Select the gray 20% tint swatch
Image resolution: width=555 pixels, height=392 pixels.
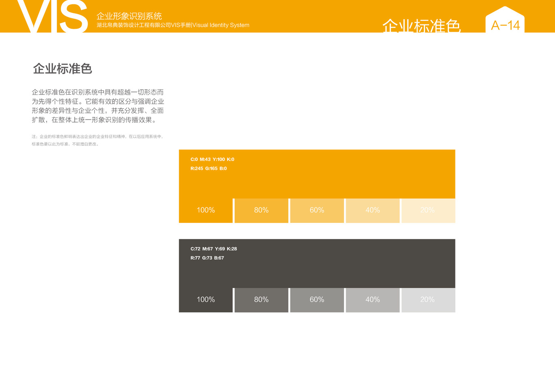pos(428,300)
